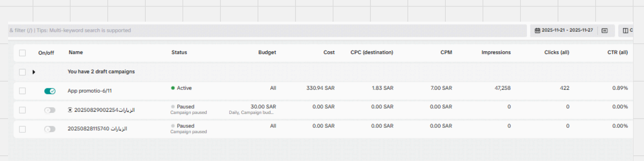Image resolution: width=644 pixels, height=161 pixels.
Task: Open the 2025-11-21 to 2025-11-27 date range
Action: coord(567,31)
